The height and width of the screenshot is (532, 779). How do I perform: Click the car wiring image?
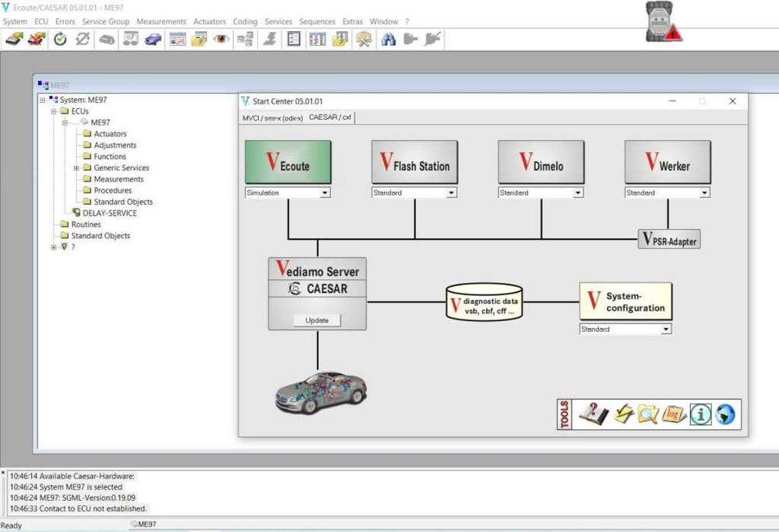(321, 392)
